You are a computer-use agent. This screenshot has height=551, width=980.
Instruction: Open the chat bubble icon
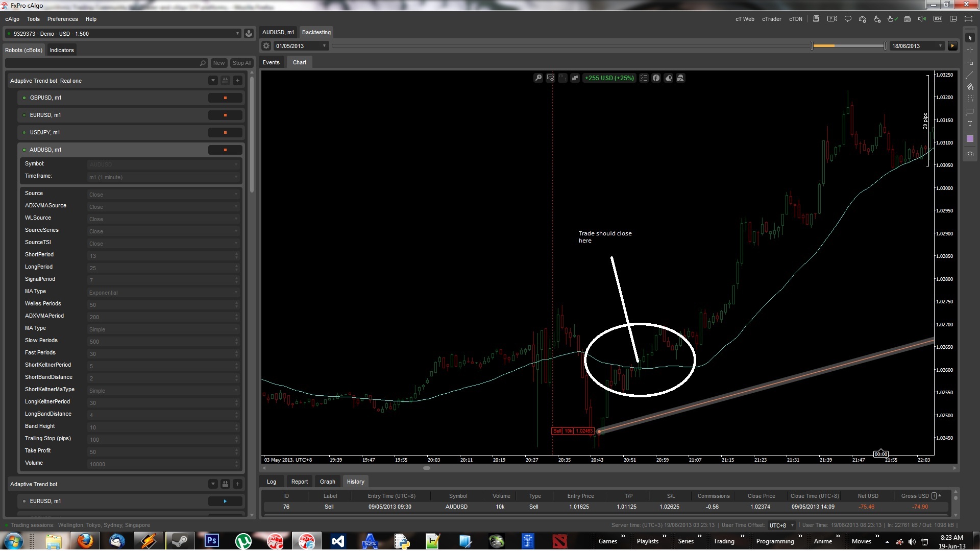click(x=848, y=19)
